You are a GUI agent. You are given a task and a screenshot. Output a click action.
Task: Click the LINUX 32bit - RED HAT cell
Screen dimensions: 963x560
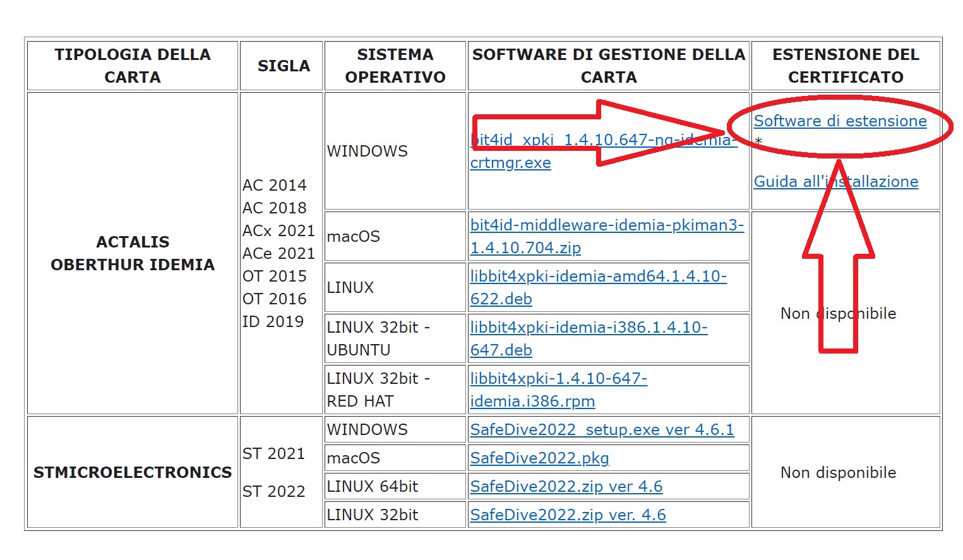click(378, 390)
